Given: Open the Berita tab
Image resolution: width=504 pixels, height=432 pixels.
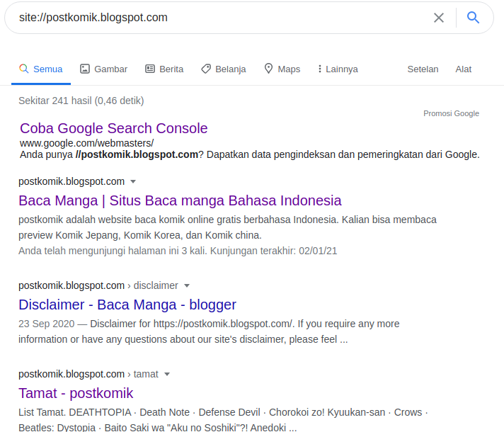Looking at the screenshot, I should (164, 69).
